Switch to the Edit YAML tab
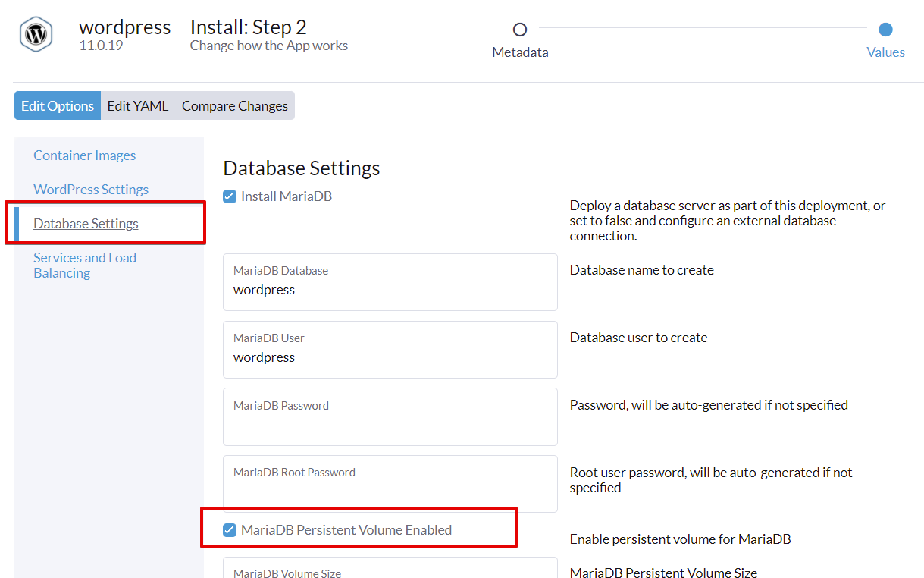The width and height of the screenshot is (924, 578). 137,106
